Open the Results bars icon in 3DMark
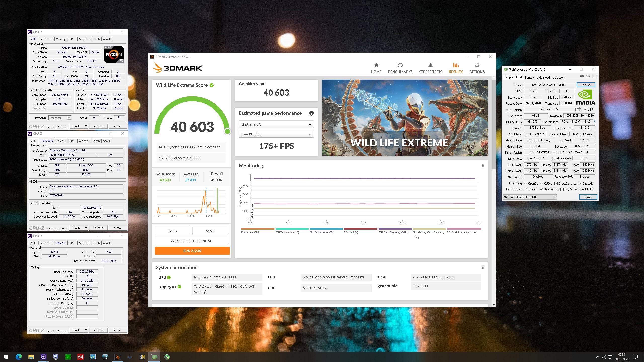 click(x=456, y=65)
